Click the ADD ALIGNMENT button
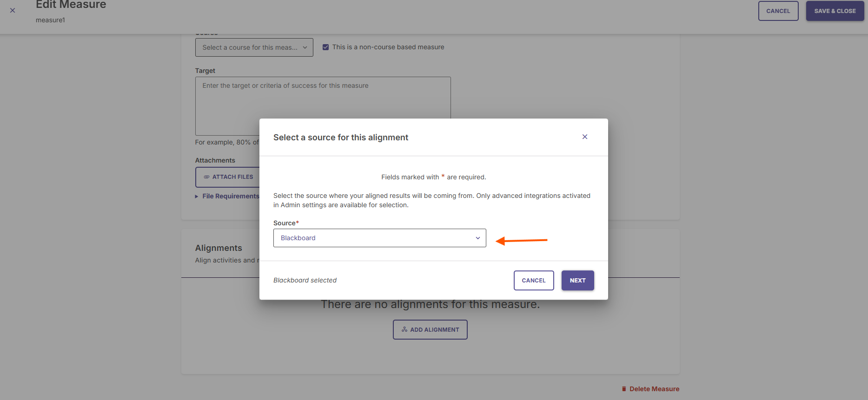Image resolution: width=868 pixels, height=400 pixels. pos(430,330)
